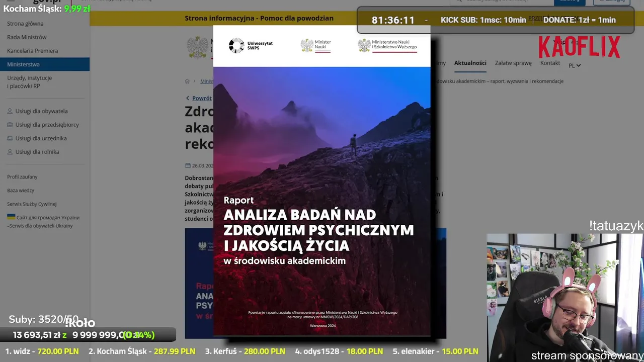Click the Minister Nauki logo on the report cover
This screenshot has width=644, height=362.
pos(316,46)
